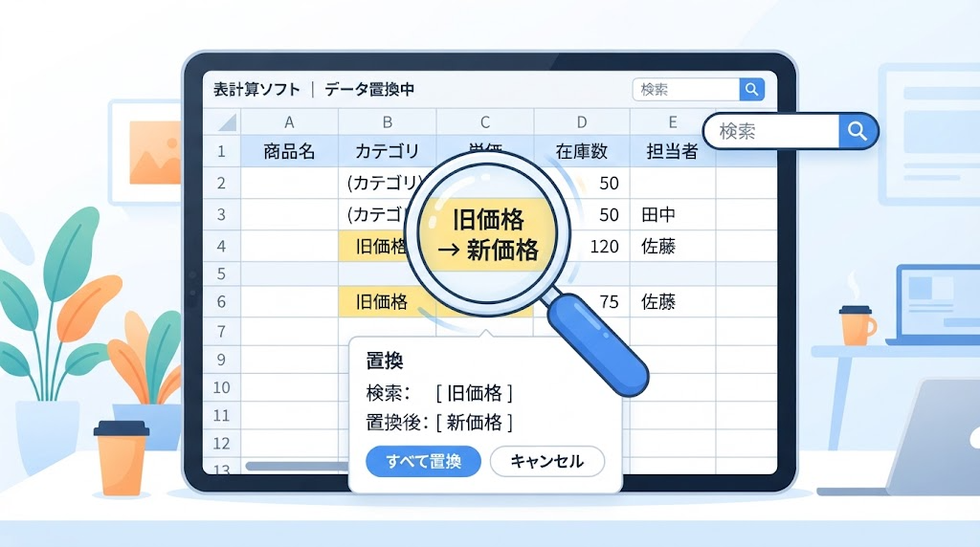Screen dimensions: 980x547
Task: Click the floating search bar magnifier icon
Action: pyautogui.click(x=857, y=131)
